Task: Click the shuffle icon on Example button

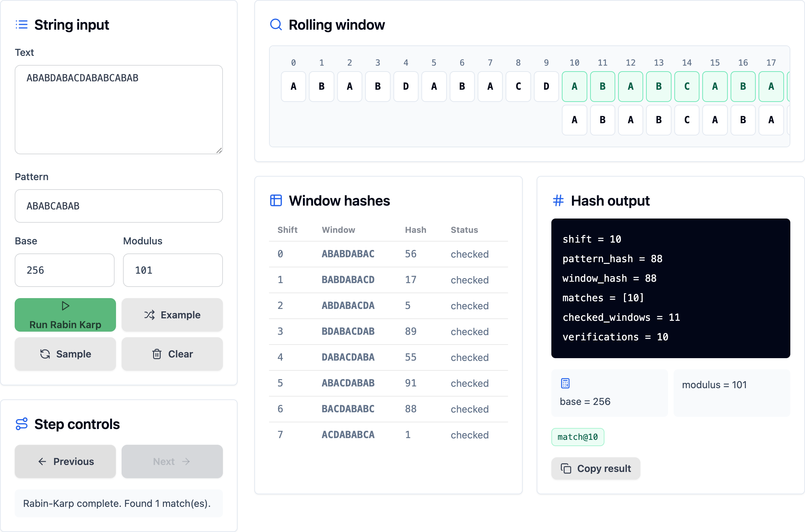Action: pos(150,315)
